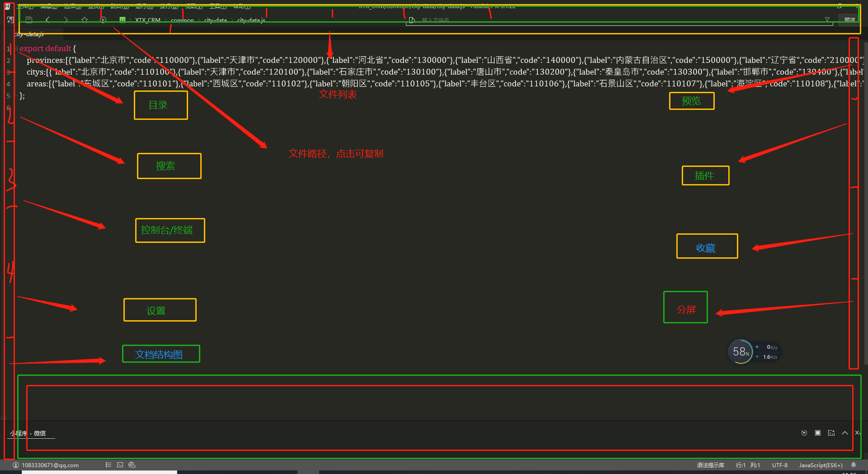This screenshot has height=474, width=868.
Task: Open the JavaScript(ES6+) language selector
Action: click(x=821, y=465)
